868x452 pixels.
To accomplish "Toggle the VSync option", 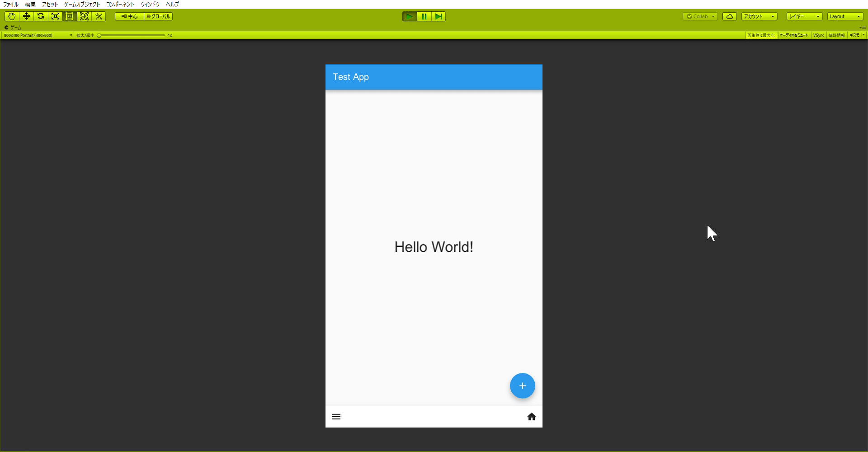I will 819,35.
